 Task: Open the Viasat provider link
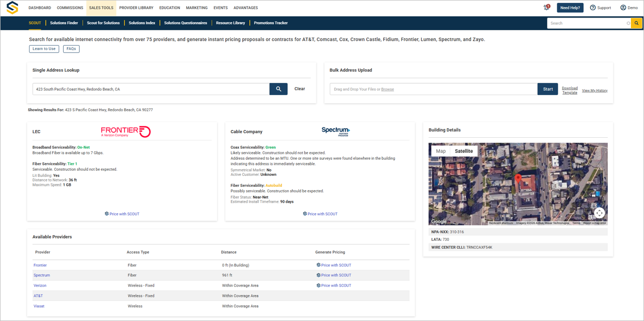click(x=39, y=306)
